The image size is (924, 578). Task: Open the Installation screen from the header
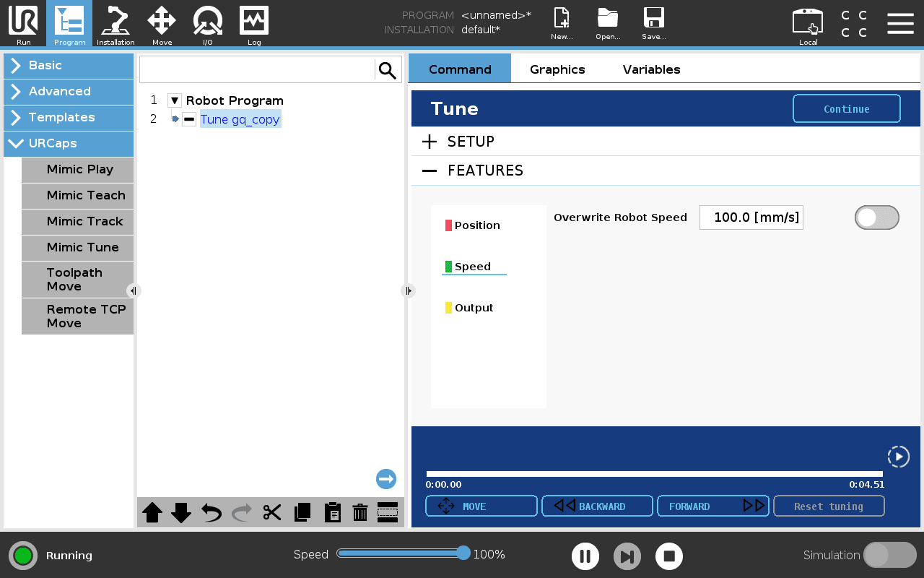click(115, 25)
